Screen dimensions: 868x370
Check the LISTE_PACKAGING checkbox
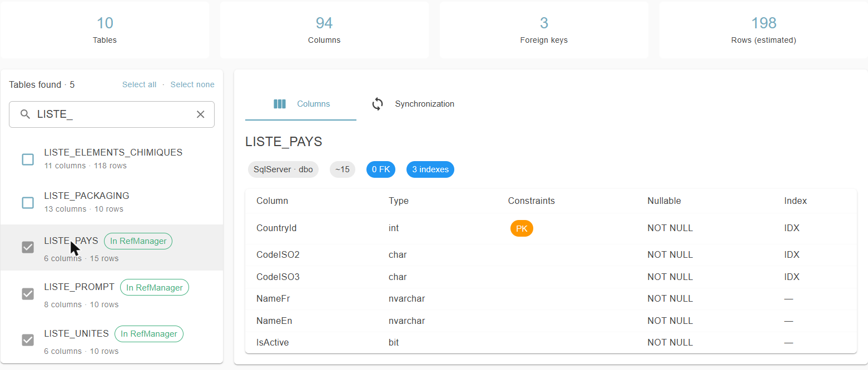tap(28, 203)
